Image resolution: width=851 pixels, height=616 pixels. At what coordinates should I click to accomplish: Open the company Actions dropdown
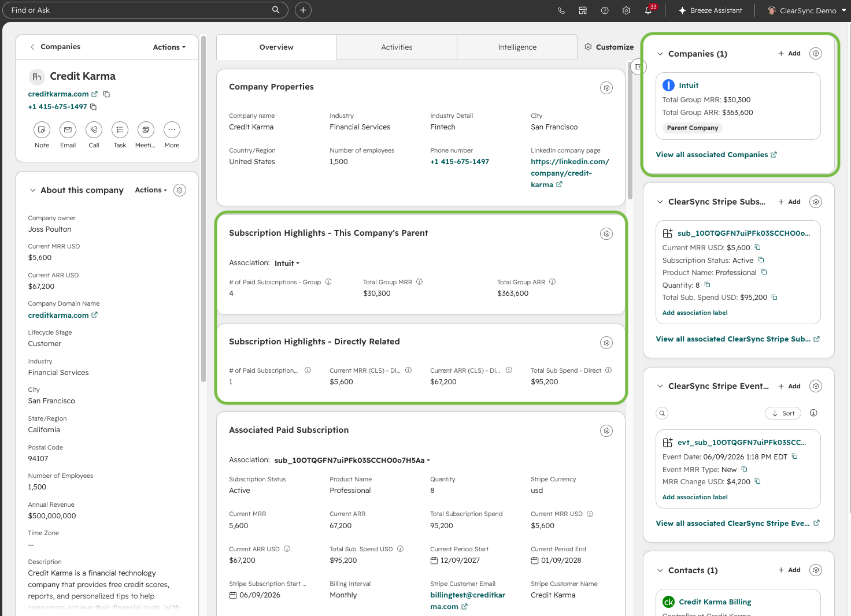169,47
